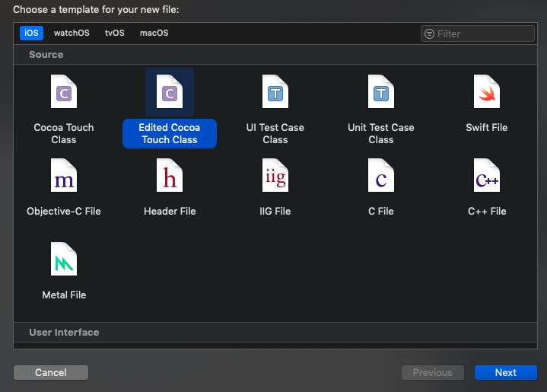Click the Previous button
This screenshot has width=547, height=392.
click(x=433, y=372)
